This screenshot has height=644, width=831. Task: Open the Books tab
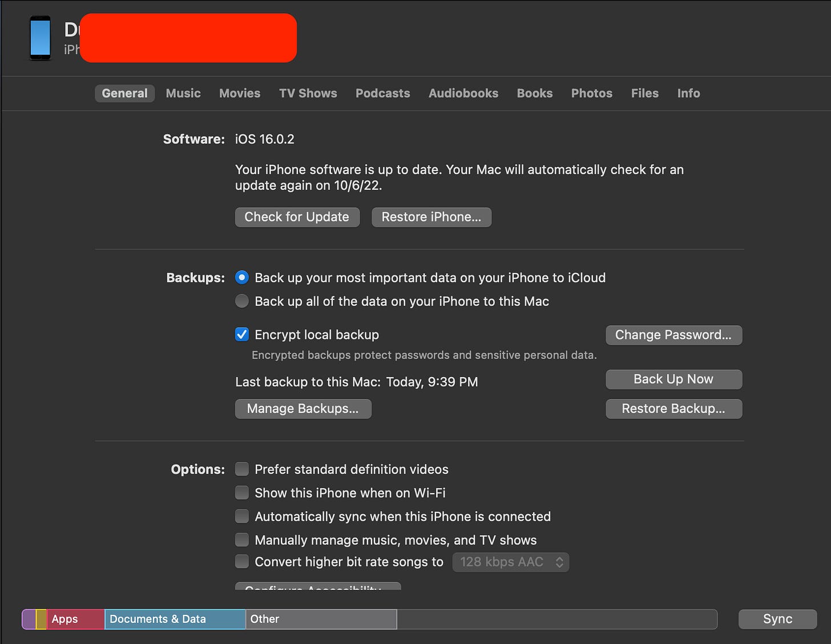tap(535, 93)
